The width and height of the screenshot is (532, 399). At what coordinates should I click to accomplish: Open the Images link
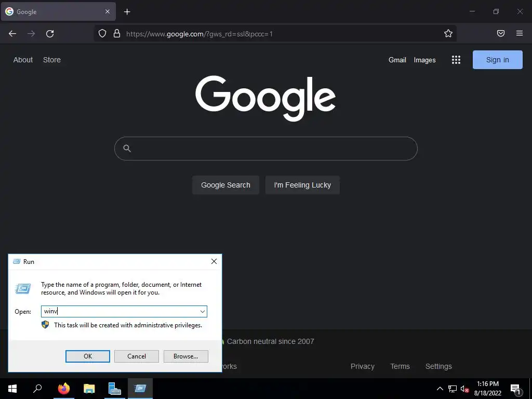coord(425,60)
